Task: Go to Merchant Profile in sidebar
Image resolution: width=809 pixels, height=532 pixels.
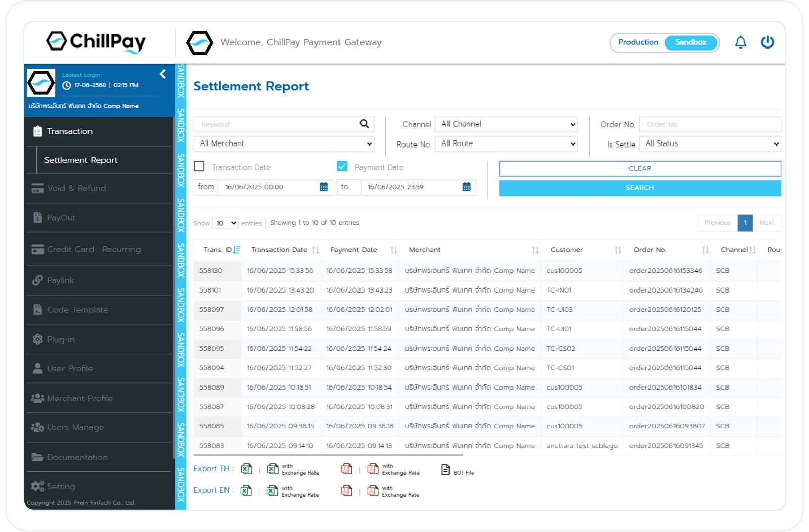Action: coord(79,398)
